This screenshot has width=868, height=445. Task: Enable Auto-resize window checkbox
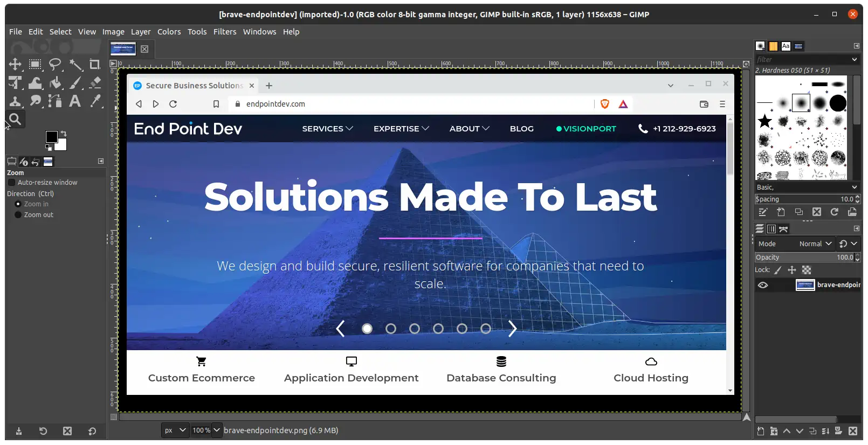click(x=11, y=183)
